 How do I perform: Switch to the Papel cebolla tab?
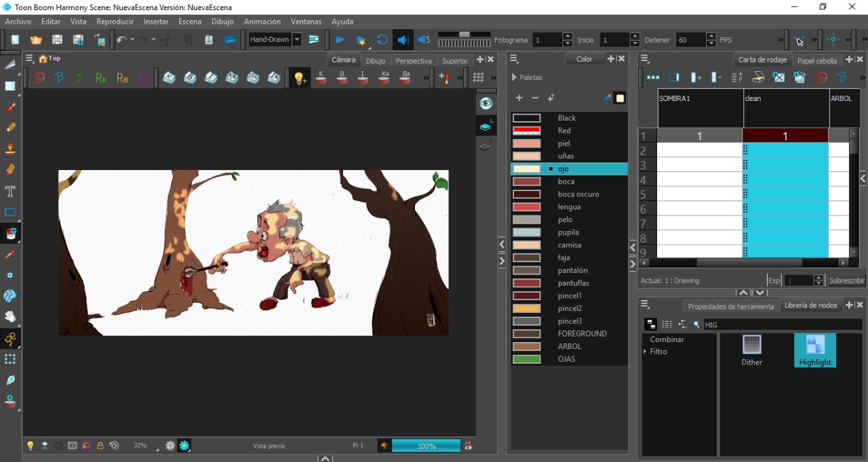click(x=817, y=60)
